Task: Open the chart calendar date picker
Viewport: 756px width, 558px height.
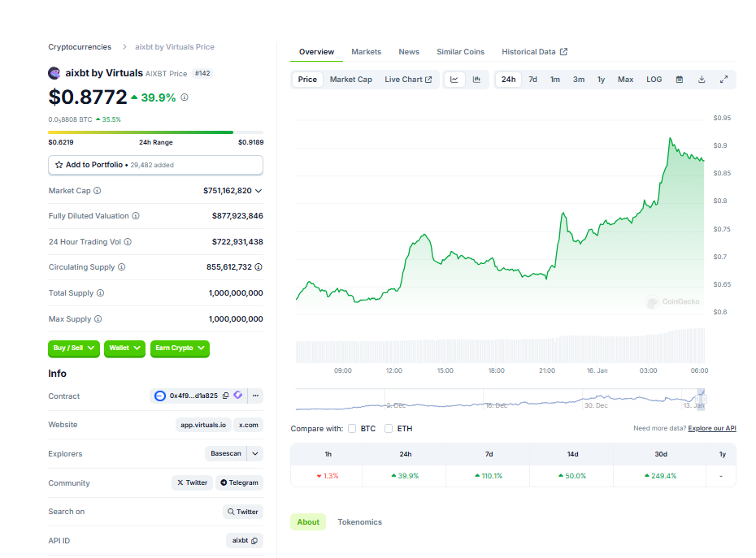Action: (x=680, y=80)
